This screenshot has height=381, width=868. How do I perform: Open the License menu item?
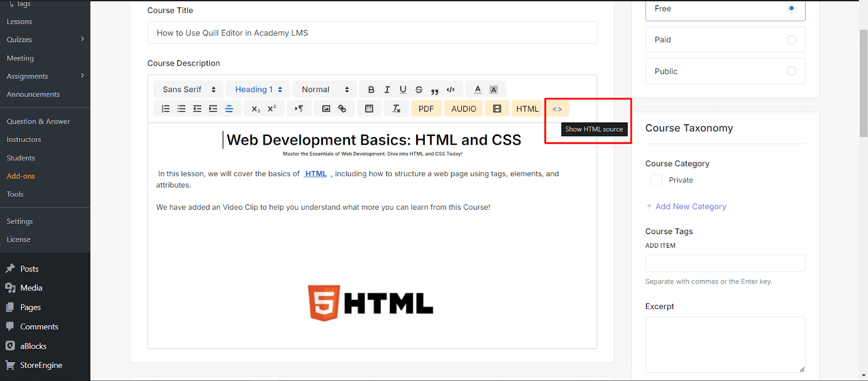tap(18, 240)
